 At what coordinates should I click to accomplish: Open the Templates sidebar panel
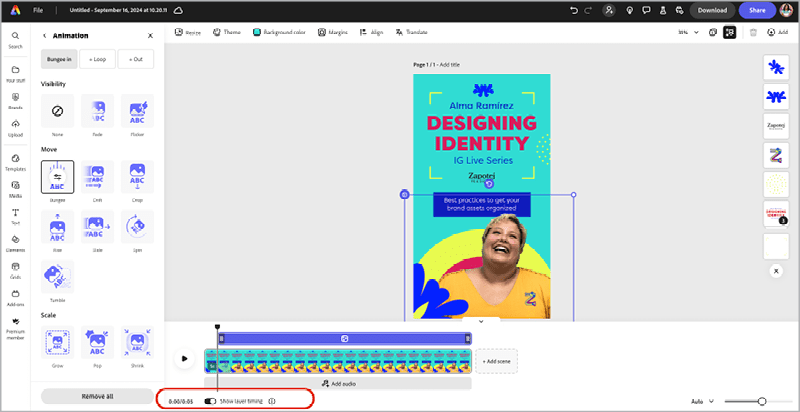point(15,161)
